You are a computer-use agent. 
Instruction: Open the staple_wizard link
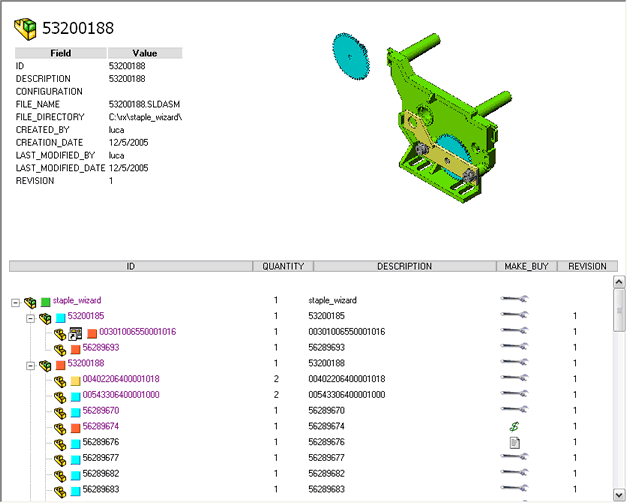pos(77,300)
